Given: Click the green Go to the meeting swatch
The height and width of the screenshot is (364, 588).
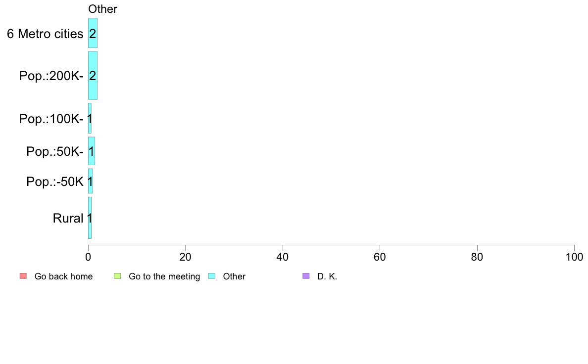Looking at the screenshot, I should point(117,276).
